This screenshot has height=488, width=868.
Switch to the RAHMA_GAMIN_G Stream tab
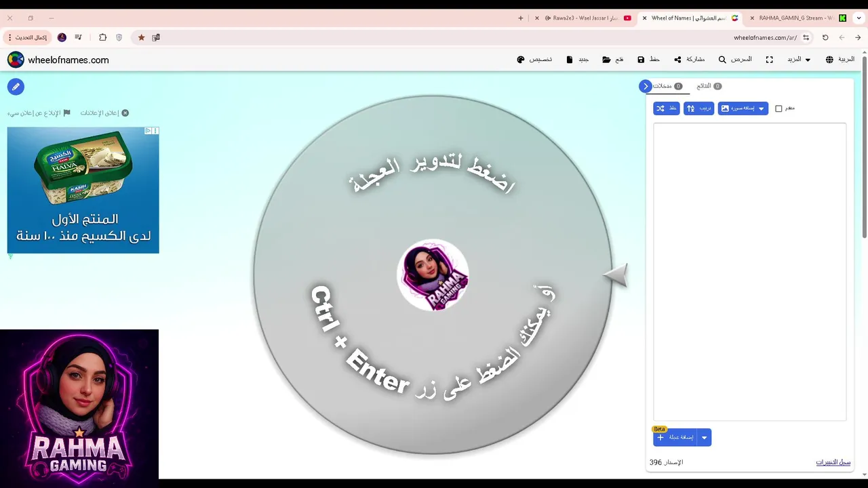tap(797, 18)
